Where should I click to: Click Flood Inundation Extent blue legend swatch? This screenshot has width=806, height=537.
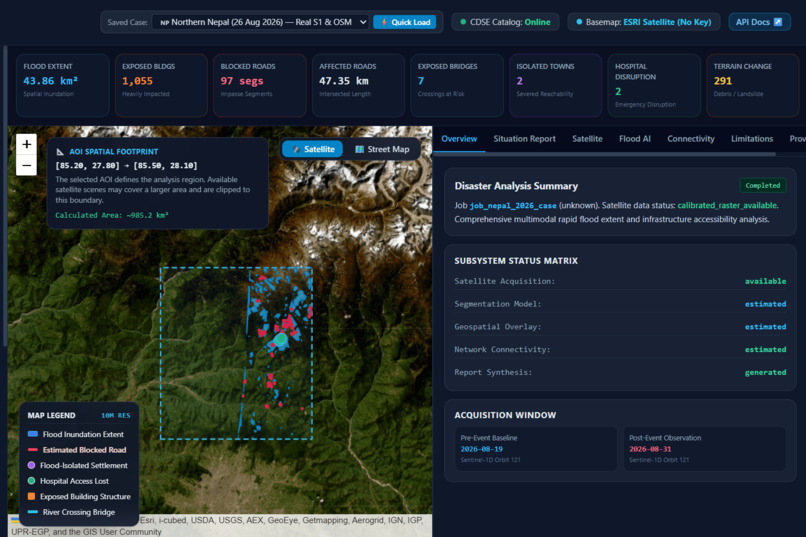pyautogui.click(x=32, y=434)
